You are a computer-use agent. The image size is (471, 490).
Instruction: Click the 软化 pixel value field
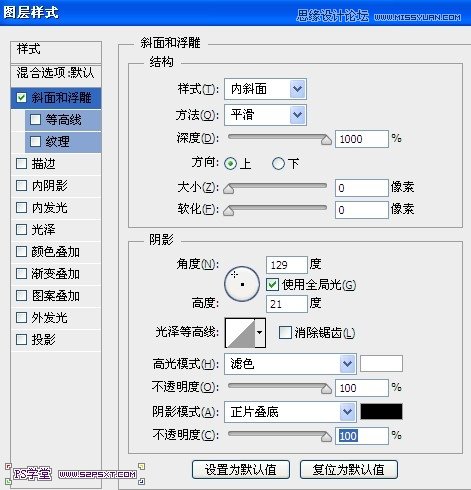coord(362,210)
